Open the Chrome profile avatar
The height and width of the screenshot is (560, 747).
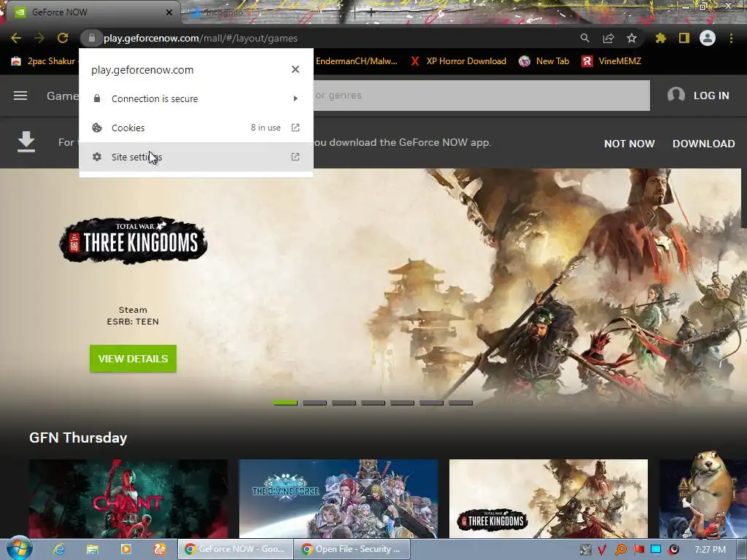708,38
